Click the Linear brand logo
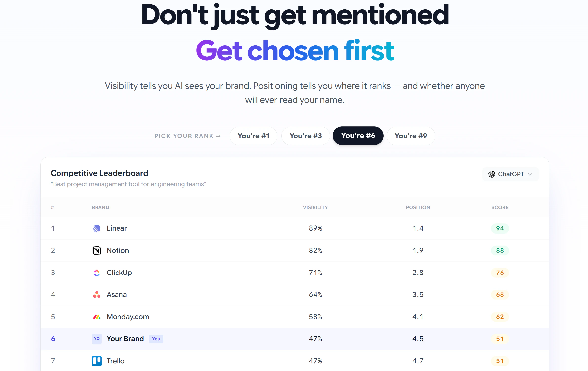This screenshot has width=588, height=371. pyautogui.click(x=97, y=228)
